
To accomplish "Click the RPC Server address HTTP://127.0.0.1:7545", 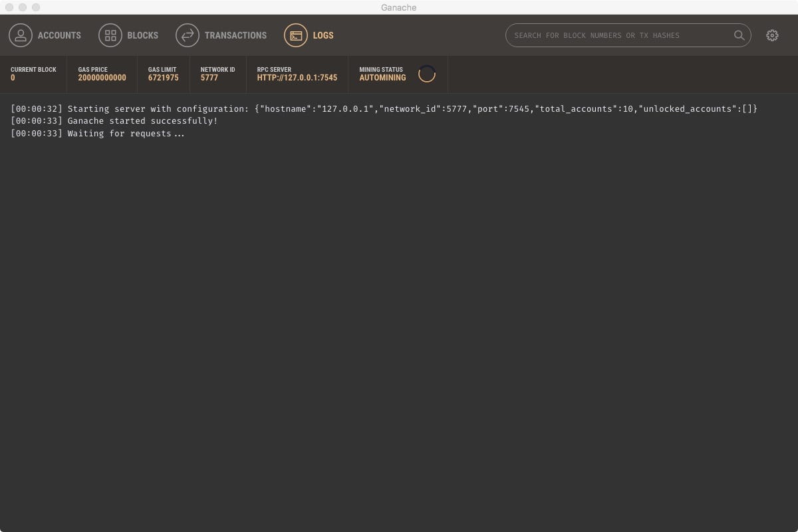I will 297,78.
